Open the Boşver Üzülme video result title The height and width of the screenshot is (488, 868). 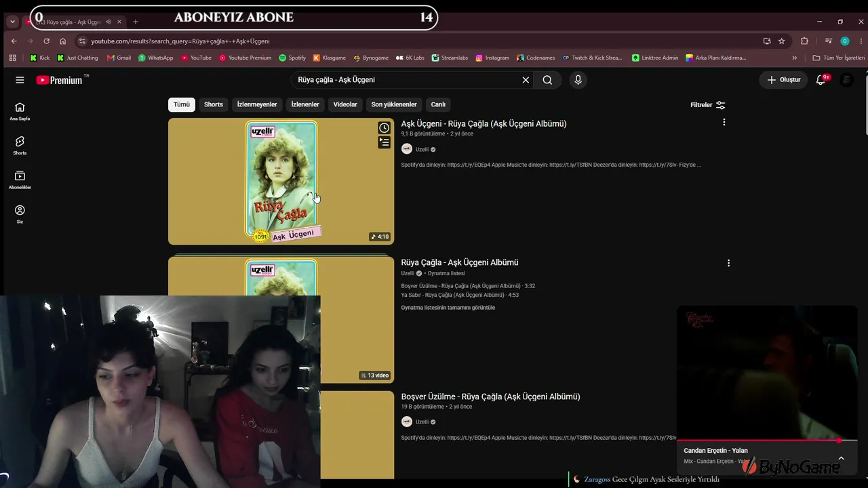coord(490,396)
